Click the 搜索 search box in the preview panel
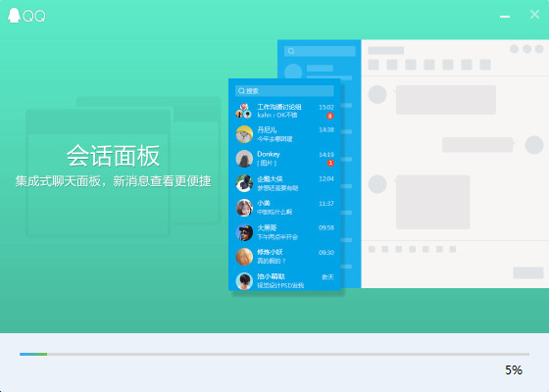The height and width of the screenshot is (392, 549). [x=284, y=91]
